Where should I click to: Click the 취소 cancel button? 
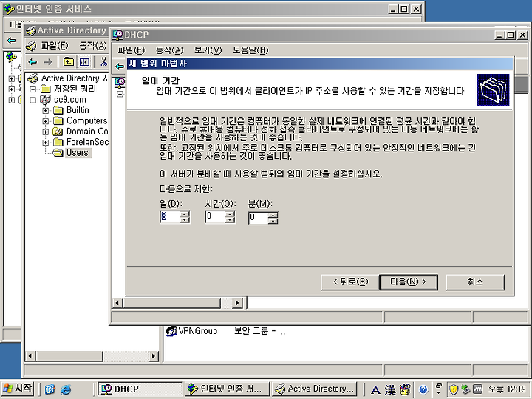475,282
